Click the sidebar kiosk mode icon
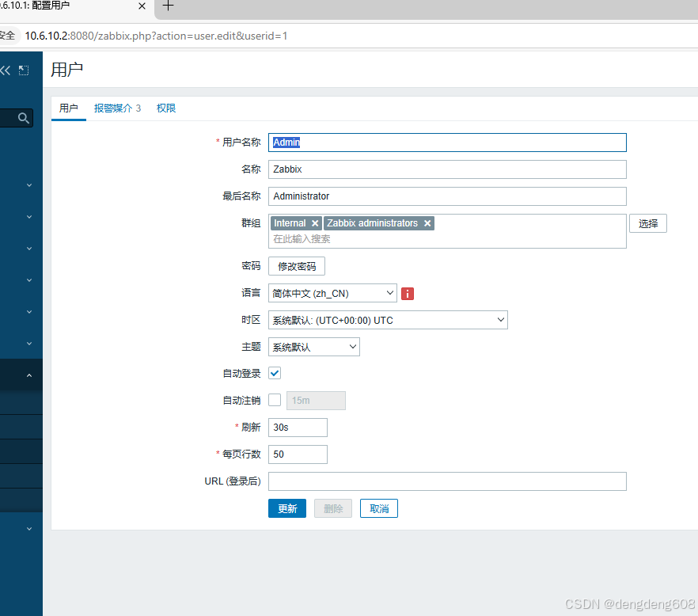 [24, 70]
